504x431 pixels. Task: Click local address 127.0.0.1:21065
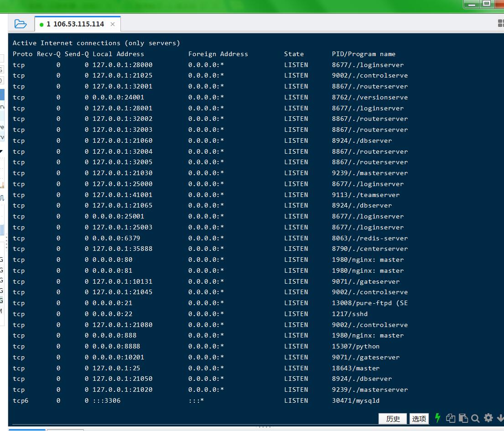(122, 205)
